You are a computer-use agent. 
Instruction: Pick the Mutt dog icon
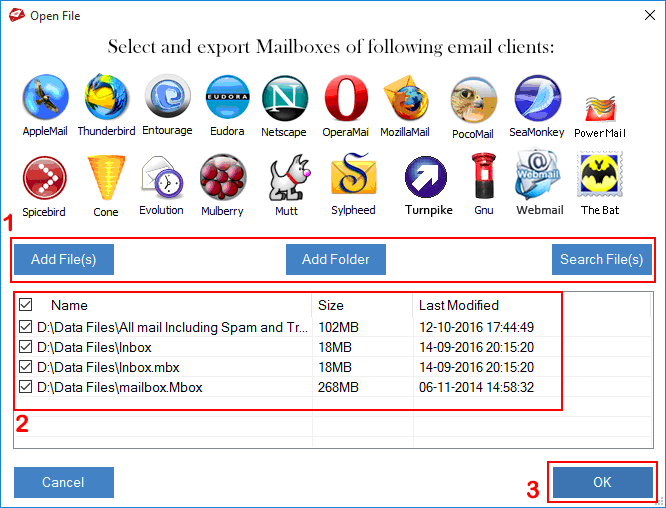(x=289, y=177)
